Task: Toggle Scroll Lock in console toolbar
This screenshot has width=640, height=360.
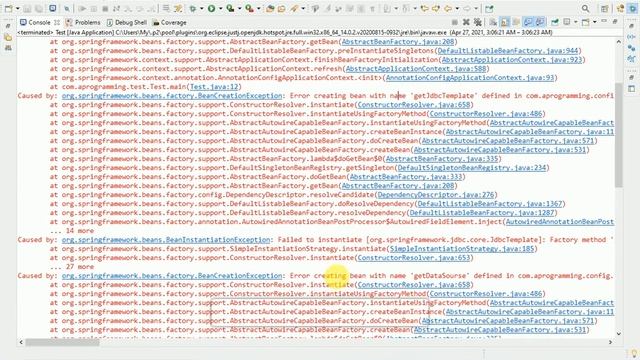Action: tap(504, 22)
